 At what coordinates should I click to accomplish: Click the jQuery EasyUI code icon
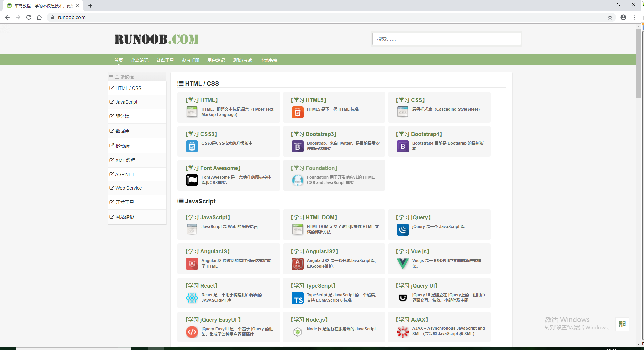(x=192, y=332)
